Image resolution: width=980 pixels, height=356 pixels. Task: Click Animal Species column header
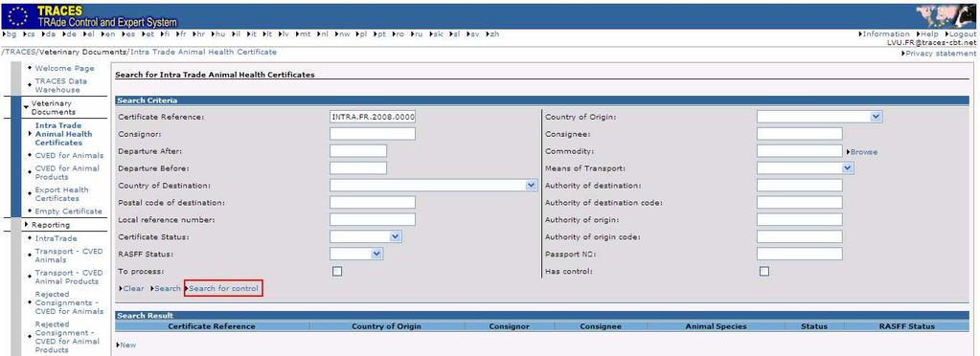coord(716,326)
